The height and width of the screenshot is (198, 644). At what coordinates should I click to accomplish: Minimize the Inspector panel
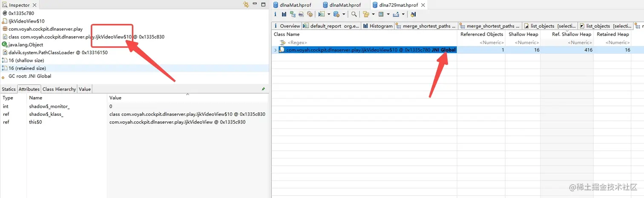[x=255, y=4]
